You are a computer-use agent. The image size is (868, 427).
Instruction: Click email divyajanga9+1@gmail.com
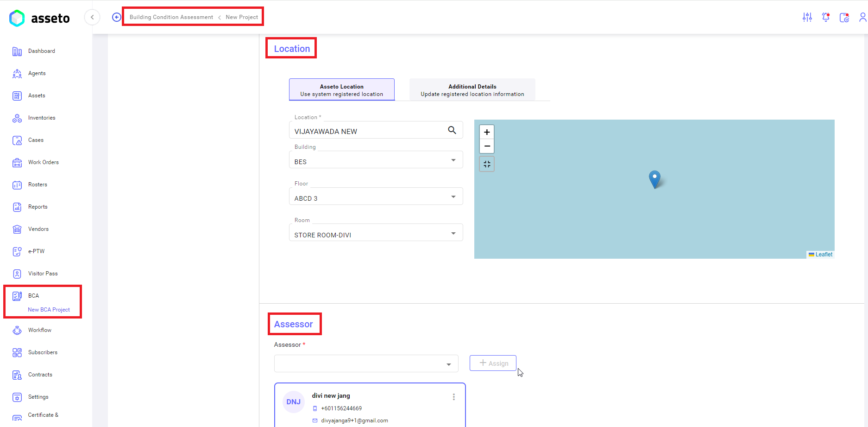click(354, 421)
